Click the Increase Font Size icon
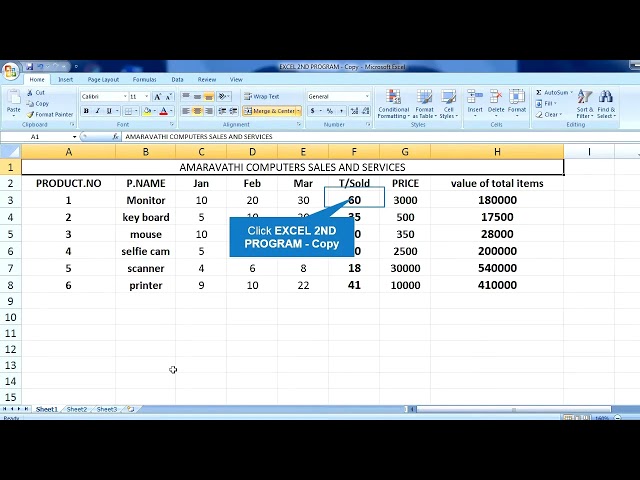The image size is (640, 480). [x=157, y=97]
